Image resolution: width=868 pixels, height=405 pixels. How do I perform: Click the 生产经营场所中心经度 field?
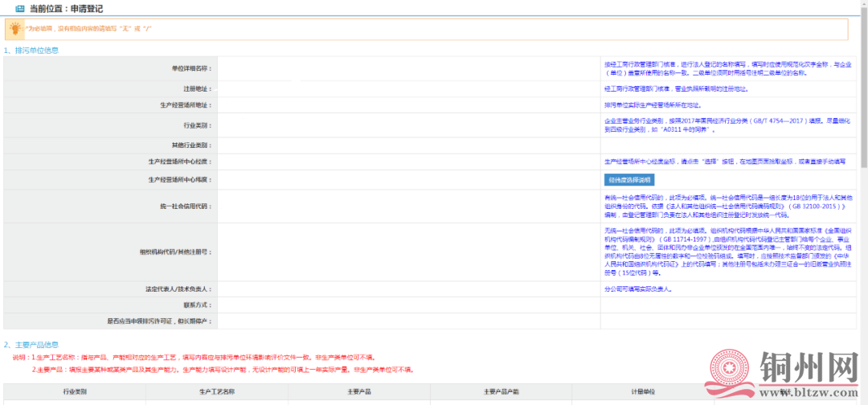pyautogui.click(x=408, y=162)
